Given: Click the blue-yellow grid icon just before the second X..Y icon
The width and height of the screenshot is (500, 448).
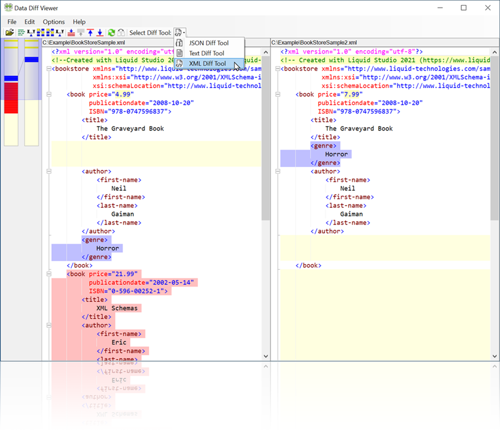Looking at the screenshot, I should [x=50, y=33].
